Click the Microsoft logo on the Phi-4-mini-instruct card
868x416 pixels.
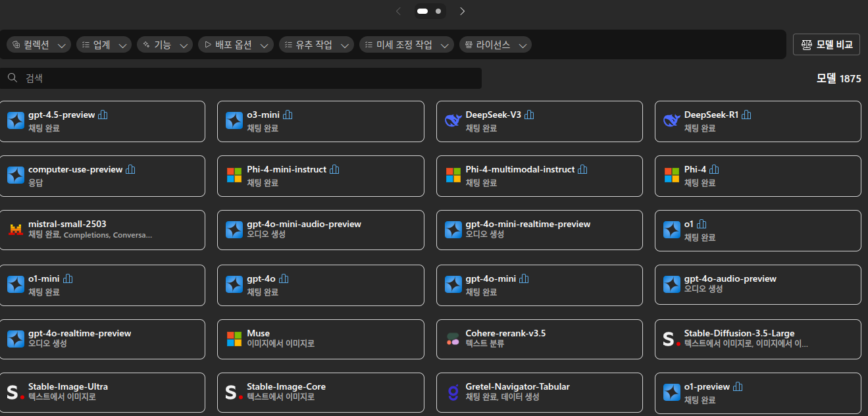tap(234, 175)
